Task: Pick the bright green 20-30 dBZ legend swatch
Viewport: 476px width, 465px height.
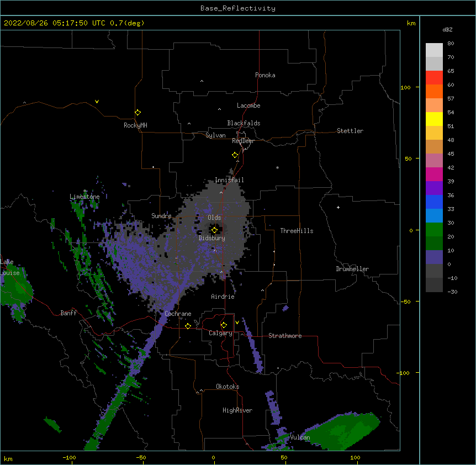Action: tap(434, 230)
